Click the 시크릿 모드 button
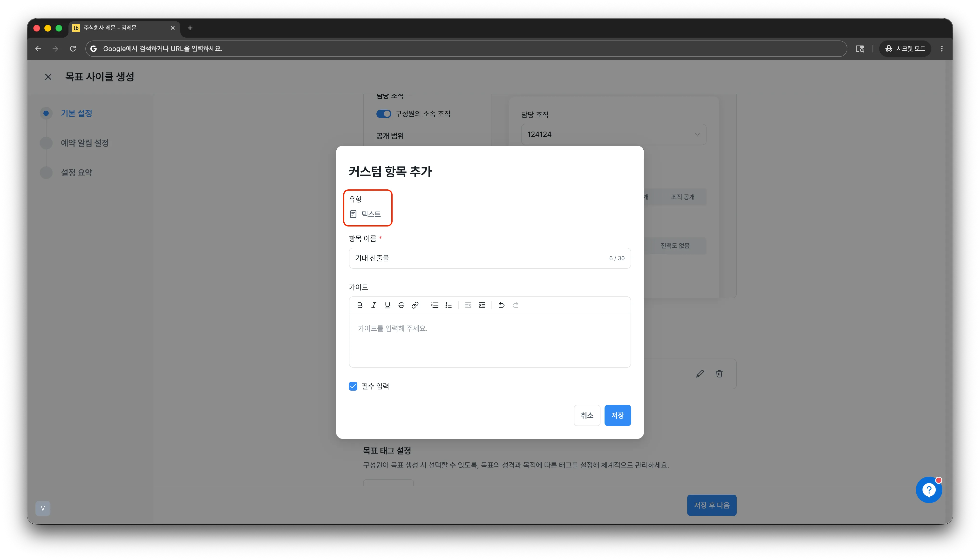This screenshot has height=560, width=980. point(905,48)
